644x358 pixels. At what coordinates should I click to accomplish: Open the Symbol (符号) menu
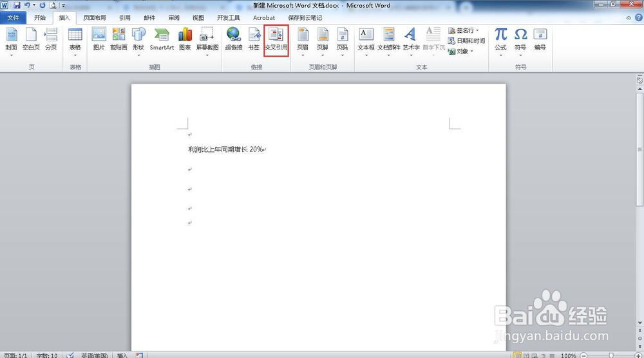520,41
